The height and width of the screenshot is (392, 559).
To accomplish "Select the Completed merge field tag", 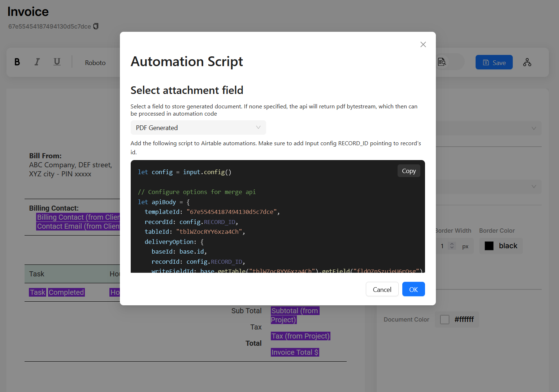I will tap(66, 292).
